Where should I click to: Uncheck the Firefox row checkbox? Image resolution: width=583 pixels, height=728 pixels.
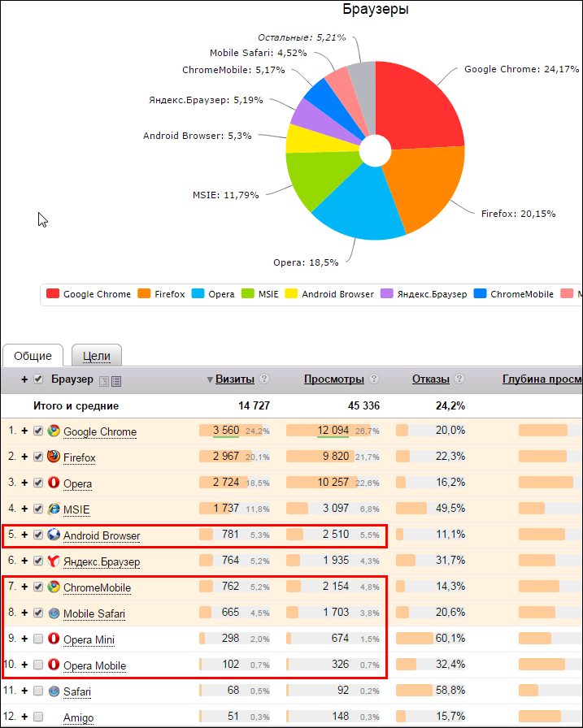point(38,457)
